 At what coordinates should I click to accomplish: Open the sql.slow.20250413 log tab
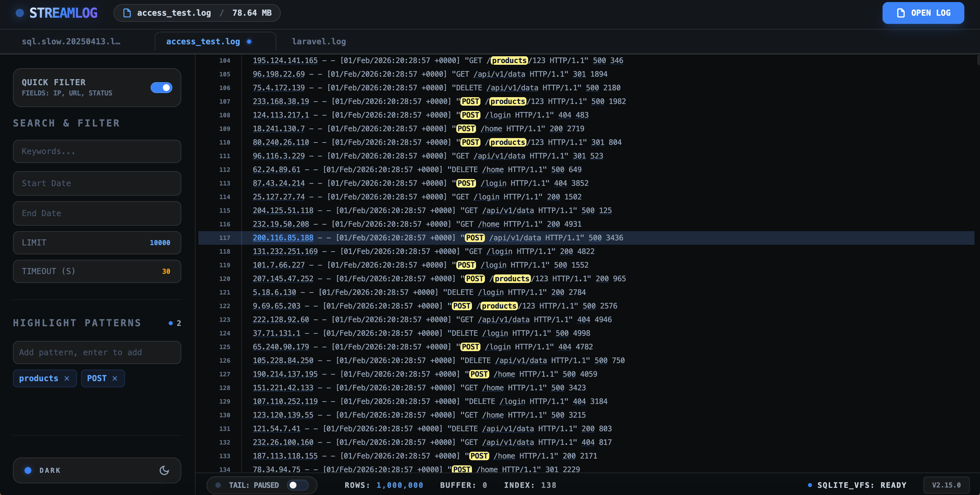pyautogui.click(x=72, y=42)
